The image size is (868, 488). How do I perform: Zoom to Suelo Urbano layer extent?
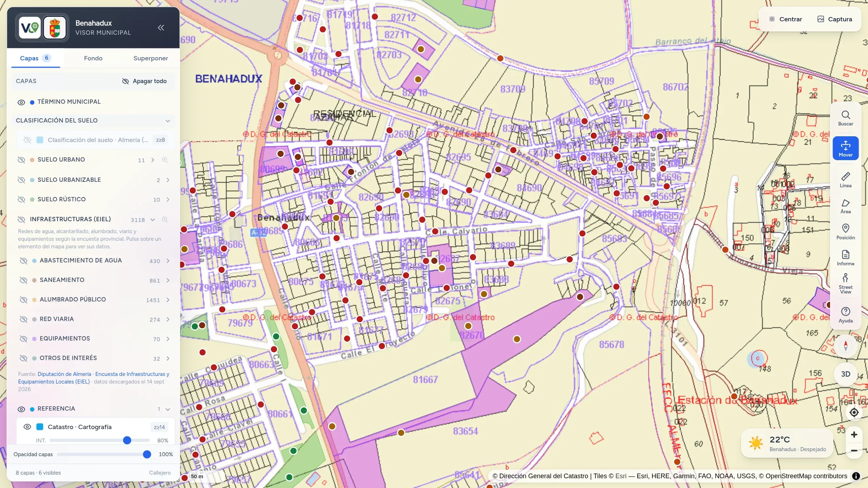coord(165,160)
